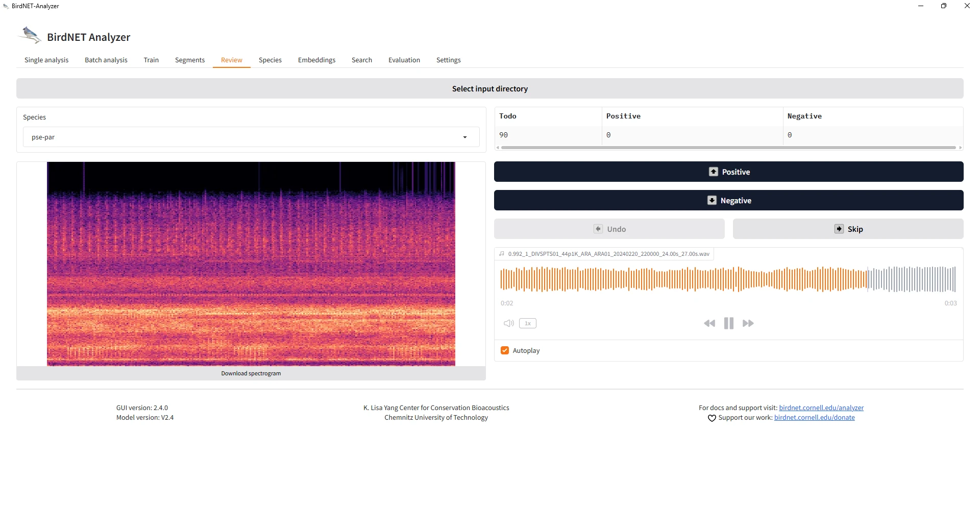This screenshot has width=980, height=527.
Task: Download the spectrogram image
Action: click(251, 373)
